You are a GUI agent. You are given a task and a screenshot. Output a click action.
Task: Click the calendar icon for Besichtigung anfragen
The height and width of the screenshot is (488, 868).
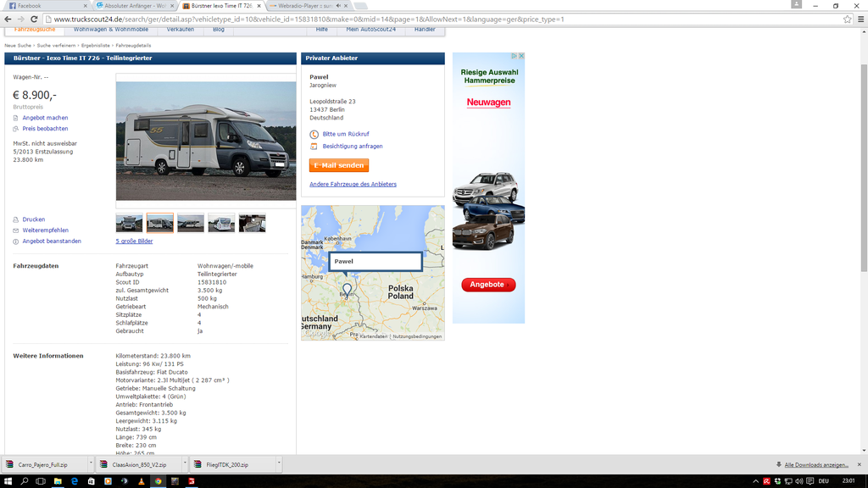(x=314, y=147)
